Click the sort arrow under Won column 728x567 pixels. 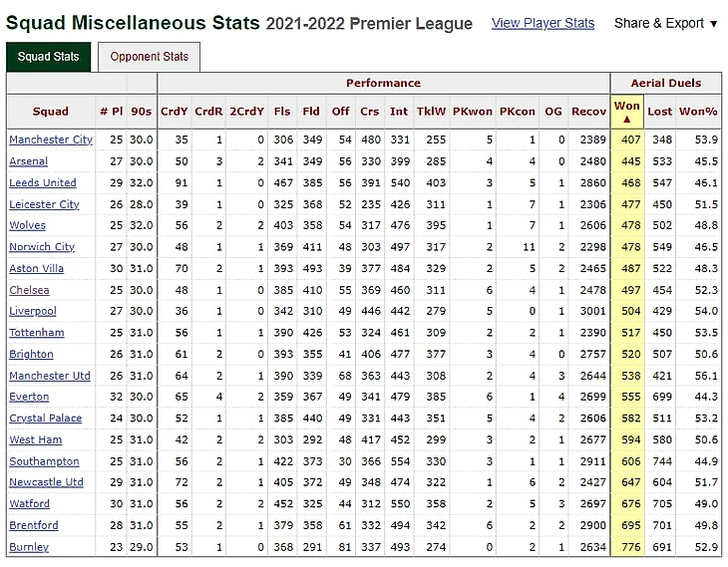point(627,120)
